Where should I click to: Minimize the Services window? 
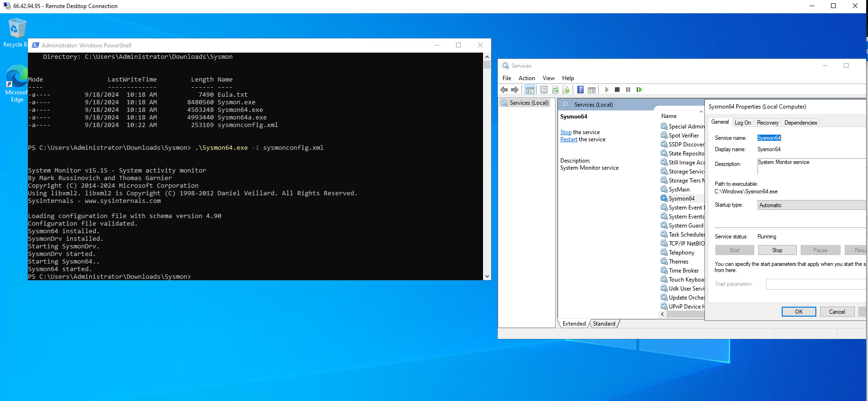click(825, 65)
